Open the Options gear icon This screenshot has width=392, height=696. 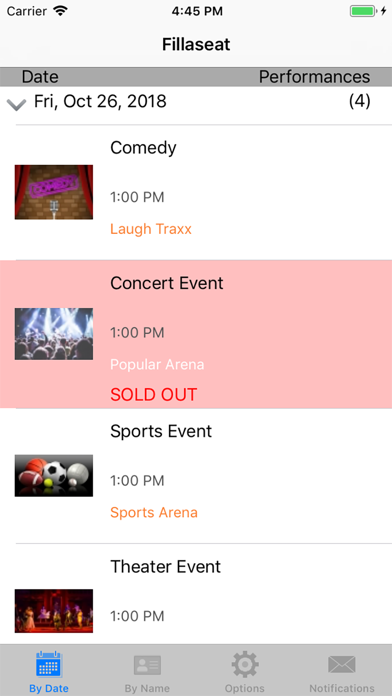[x=245, y=664]
